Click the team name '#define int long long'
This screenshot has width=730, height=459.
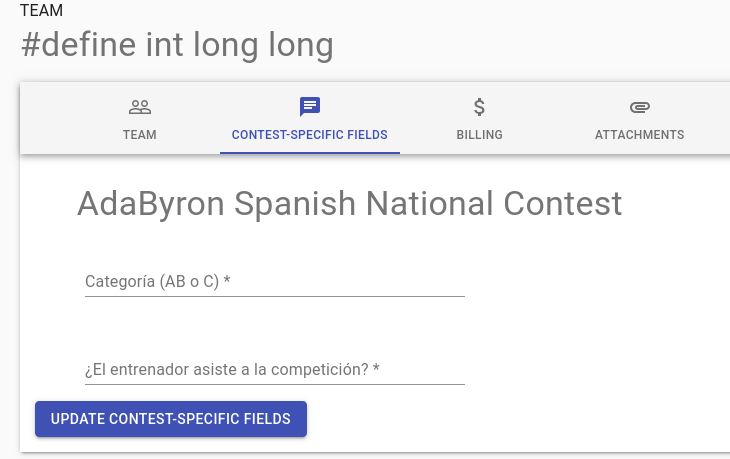[177, 45]
